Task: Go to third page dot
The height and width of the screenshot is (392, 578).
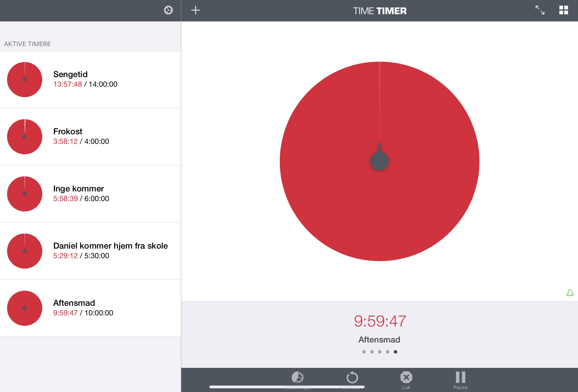Action: [x=379, y=352]
